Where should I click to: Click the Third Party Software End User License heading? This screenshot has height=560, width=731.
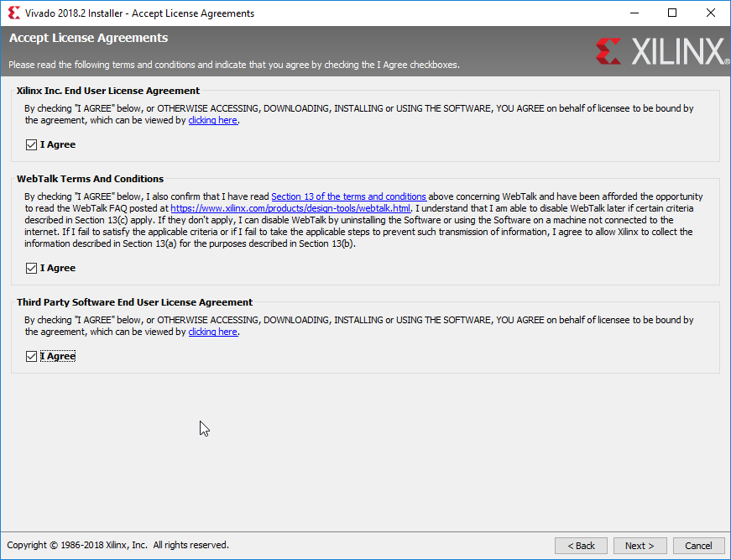pos(135,302)
